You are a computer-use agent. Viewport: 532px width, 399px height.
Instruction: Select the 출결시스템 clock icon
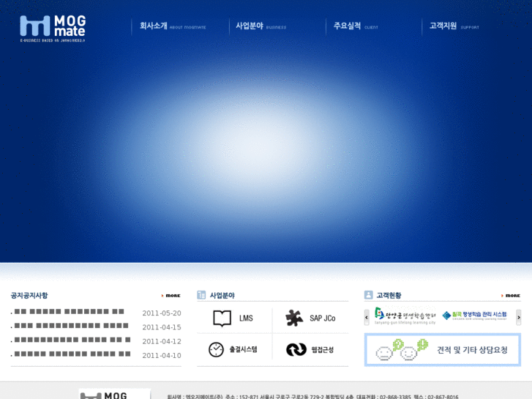click(216, 349)
